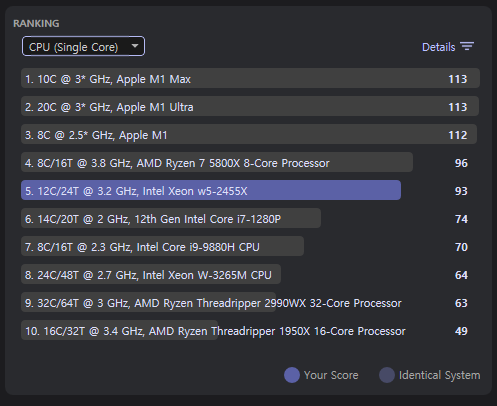Select the Apple M1 8C row

(x=250, y=134)
